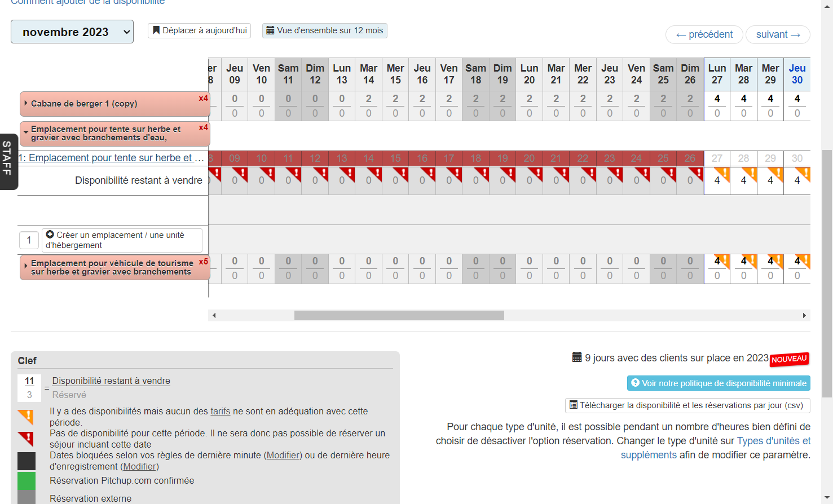Select Jeu 30 column header

click(797, 74)
